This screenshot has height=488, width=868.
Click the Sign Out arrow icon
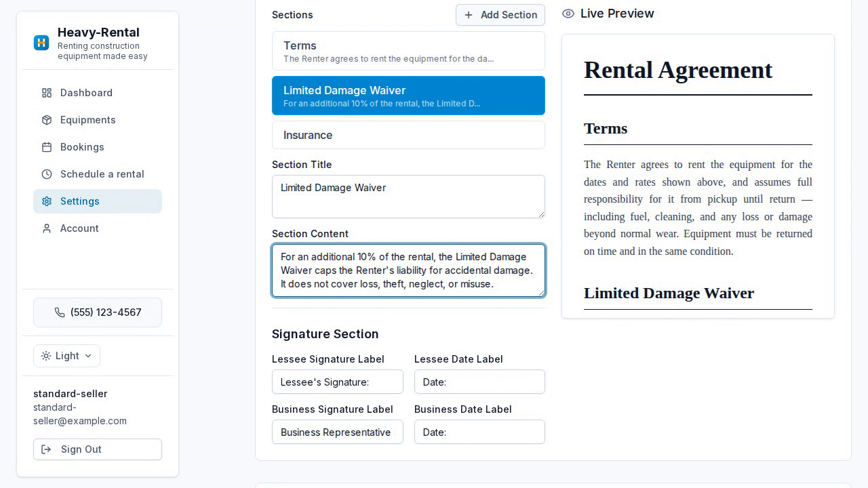pos(46,449)
